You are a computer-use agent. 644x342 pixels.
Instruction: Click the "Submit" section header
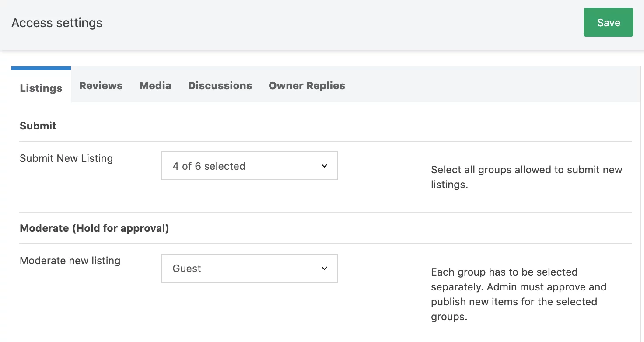[38, 126]
